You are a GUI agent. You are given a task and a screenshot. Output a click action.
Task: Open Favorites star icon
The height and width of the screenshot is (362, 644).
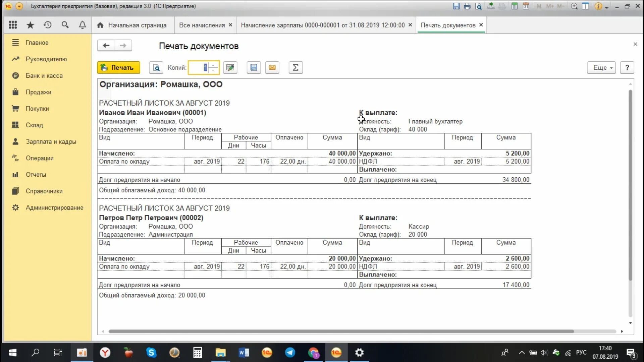coord(30,25)
